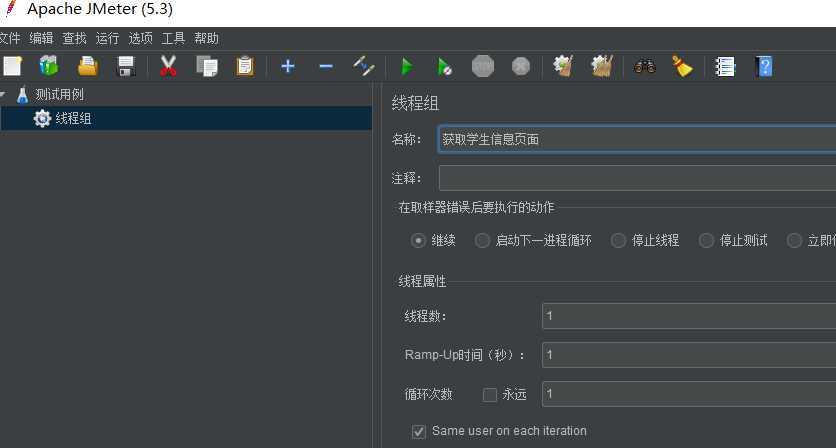Click the Copy icon in toolbar
Image resolution: width=836 pixels, height=448 pixels.
[207, 67]
